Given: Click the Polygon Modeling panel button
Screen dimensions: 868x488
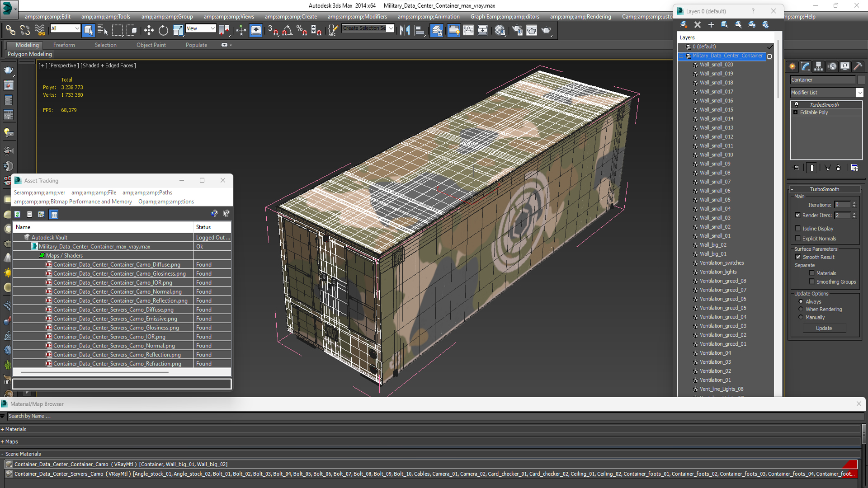Looking at the screenshot, I should point(30,54).
